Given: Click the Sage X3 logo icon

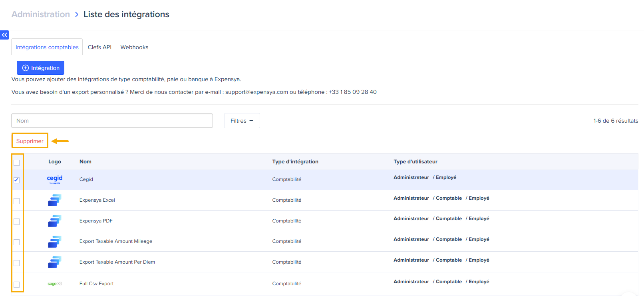Looking at the screenshot, I should (55, 284).
